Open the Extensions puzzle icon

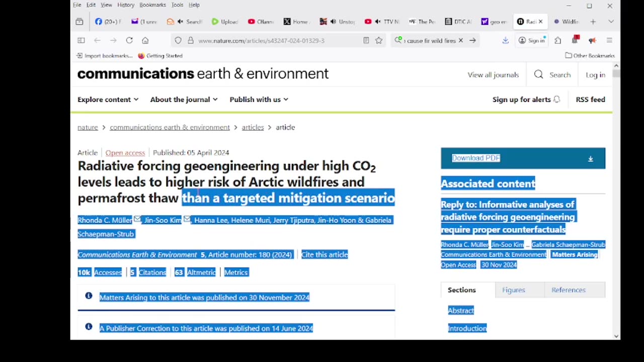pyautogui.click(x=557, y=40)
